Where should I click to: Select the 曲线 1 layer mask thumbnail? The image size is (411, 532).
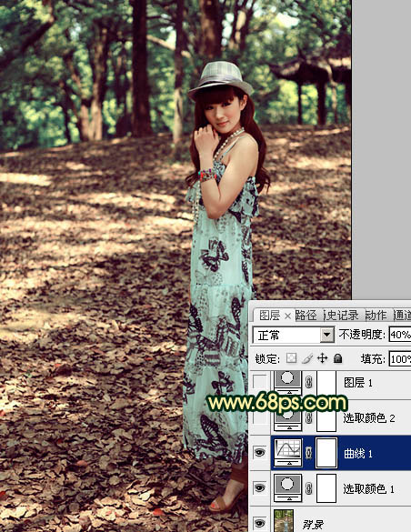pos(326,453)
